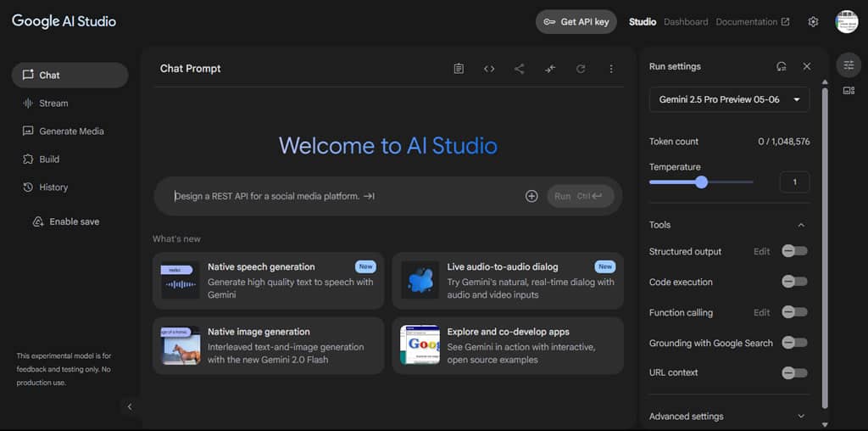The height and width of the screenshot is (431, 868).
Task: Collapse the Tools section
Action: (801, 225)
